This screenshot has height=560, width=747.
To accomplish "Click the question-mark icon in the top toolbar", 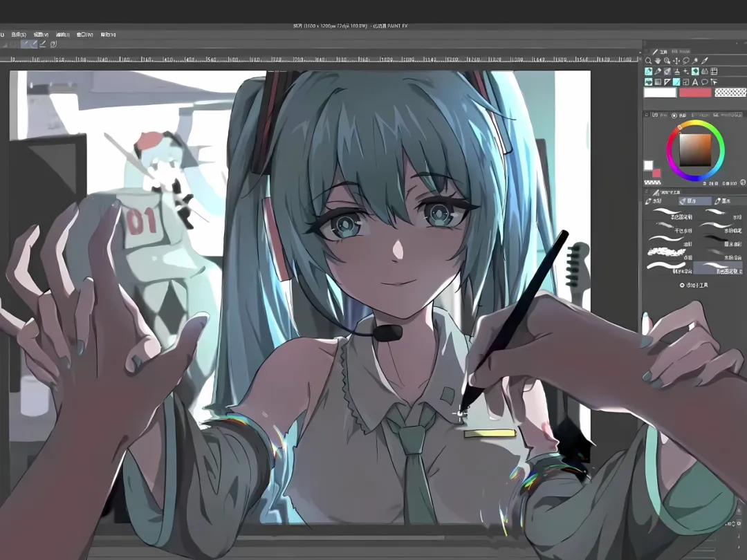I will (x=53, y=44).
